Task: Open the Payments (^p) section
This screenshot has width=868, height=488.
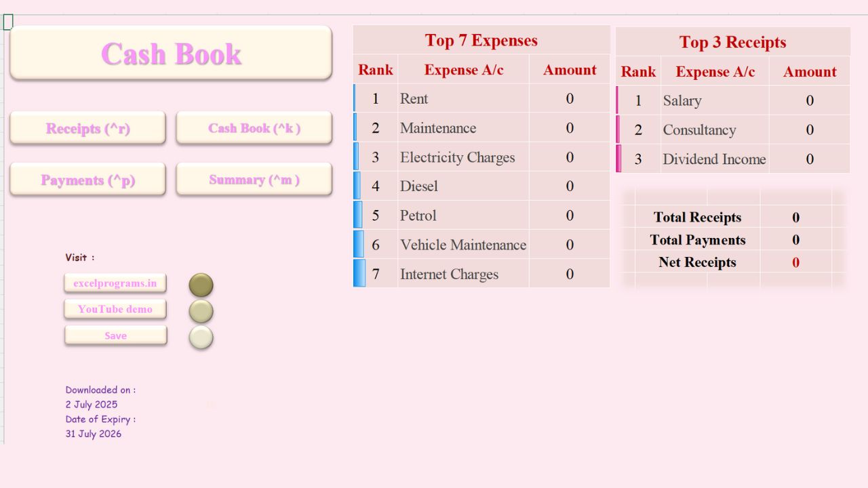Action: click(x=87, y=180)
